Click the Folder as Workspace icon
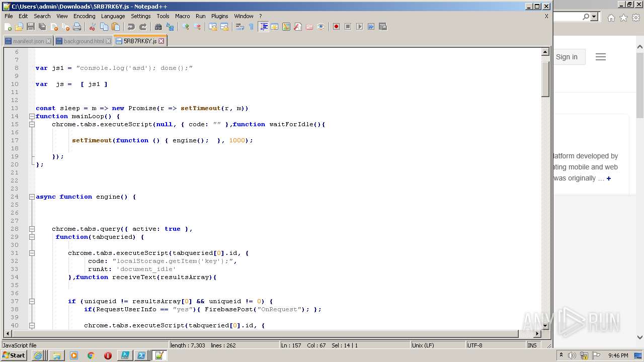The image size is (644, 362). [309, 27]
